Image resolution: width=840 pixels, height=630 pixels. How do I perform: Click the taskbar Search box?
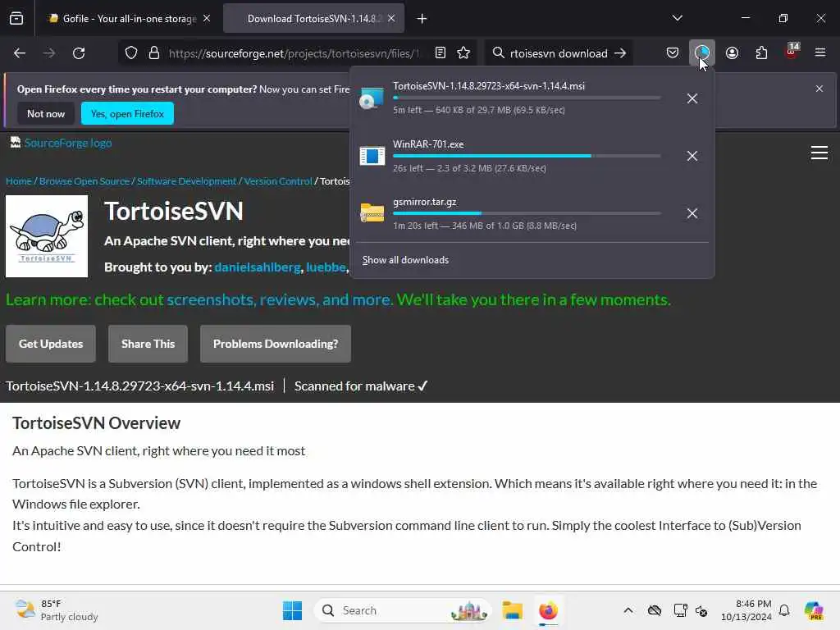click(x=402, y=610)
